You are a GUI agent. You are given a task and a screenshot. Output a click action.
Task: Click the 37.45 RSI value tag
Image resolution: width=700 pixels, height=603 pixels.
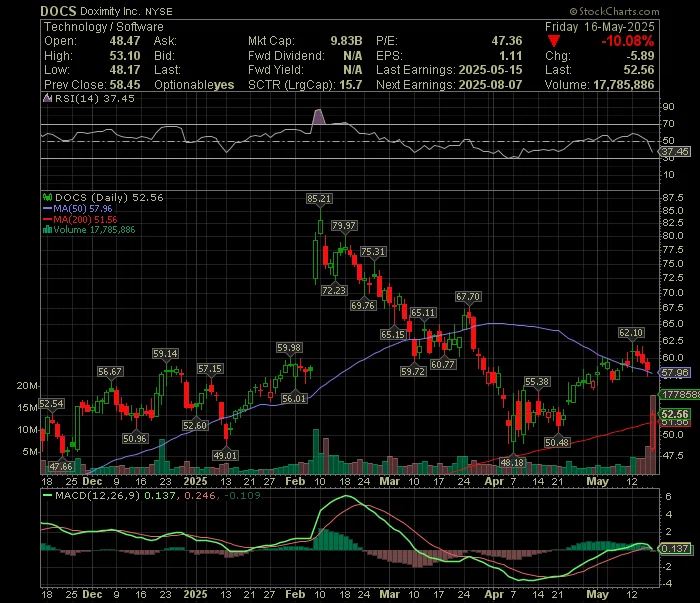pos(675,152)
